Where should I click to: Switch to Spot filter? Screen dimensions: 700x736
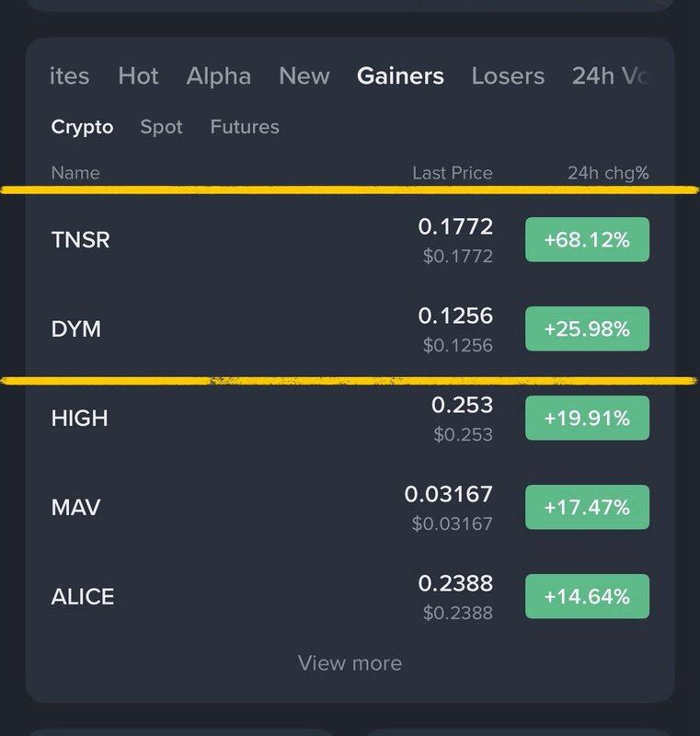click(161, 127)
